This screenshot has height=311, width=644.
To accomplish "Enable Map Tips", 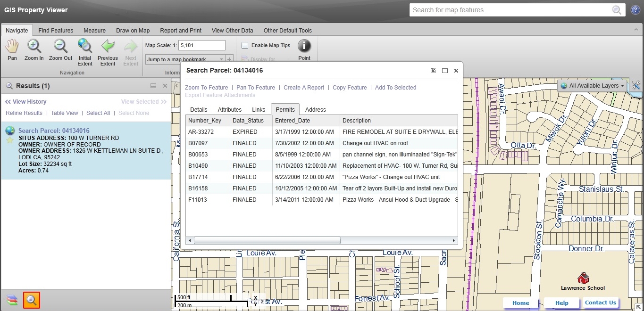I will pos(244,45).
